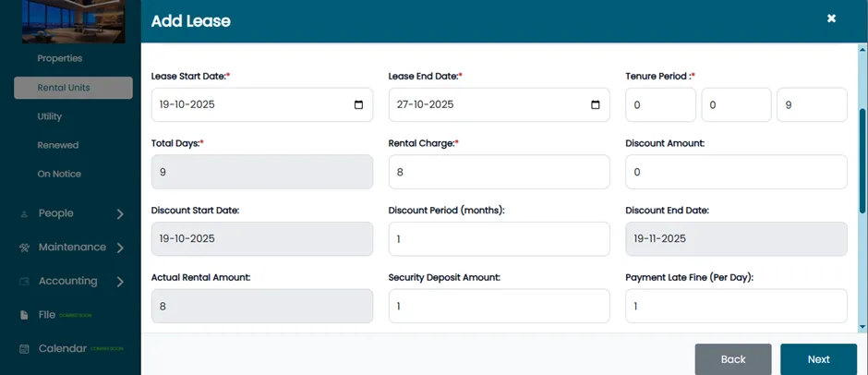Click the Actual Rental Amount field

coord(262,306)
